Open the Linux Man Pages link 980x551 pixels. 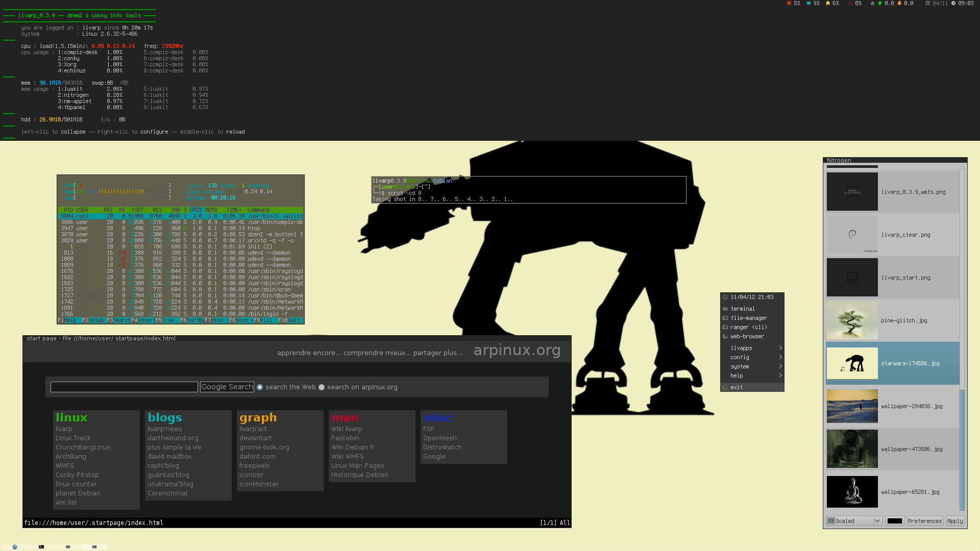(357, 466)
